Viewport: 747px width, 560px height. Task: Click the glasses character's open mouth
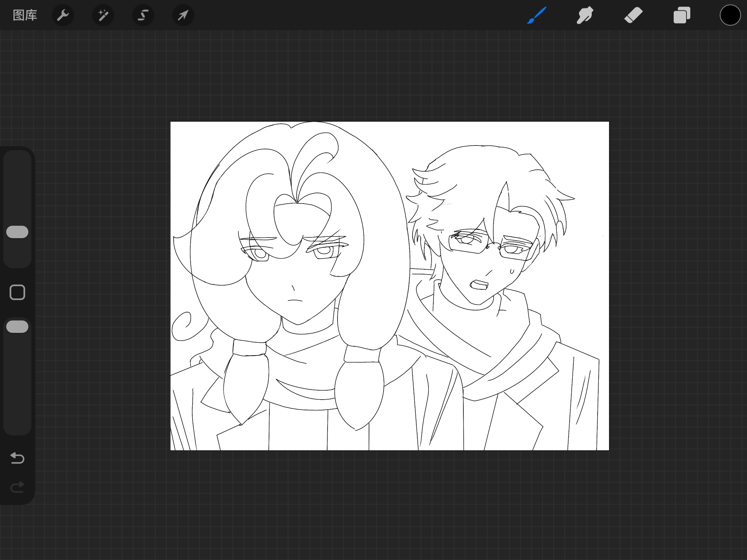tap(479, 285)
